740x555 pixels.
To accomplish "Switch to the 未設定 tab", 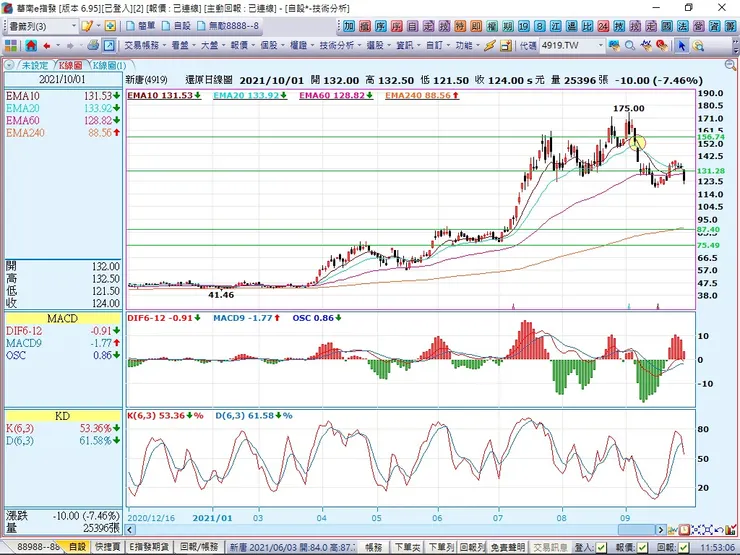I will [35, 65].
